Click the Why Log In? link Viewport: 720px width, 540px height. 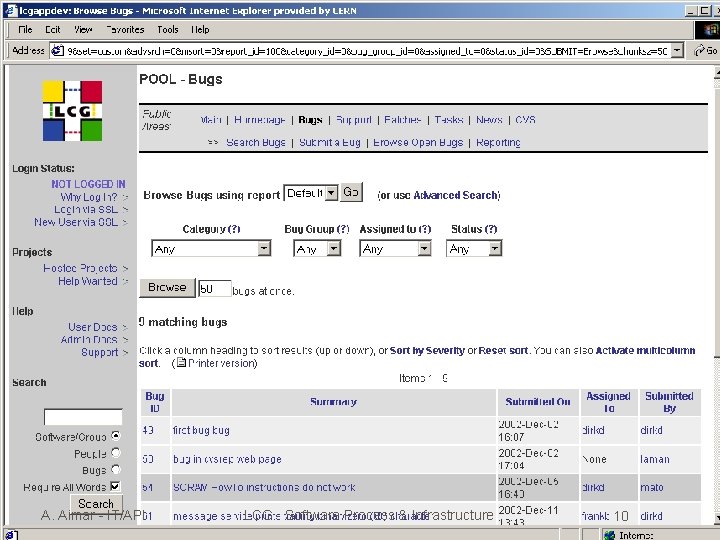pyautogui.click(x=89, y=197)
